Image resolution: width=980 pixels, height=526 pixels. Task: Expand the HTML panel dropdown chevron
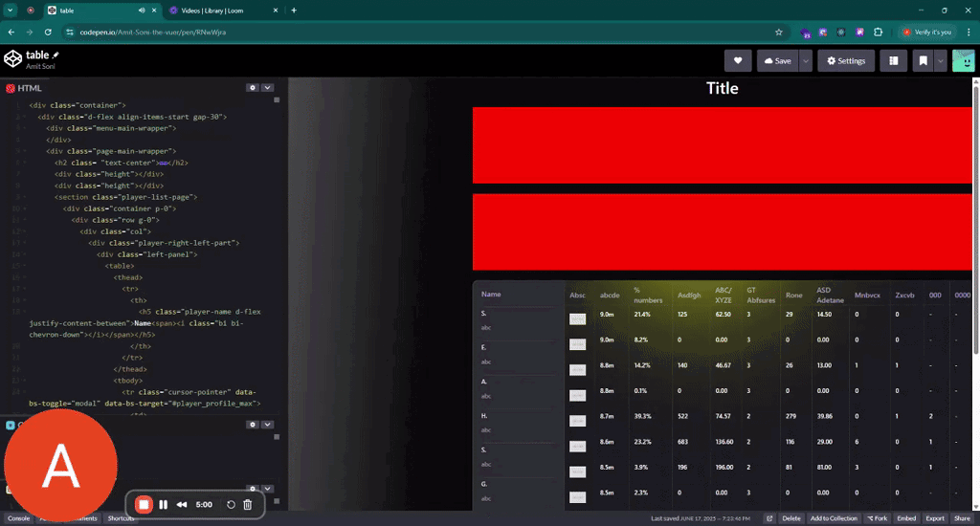pyautogui.click(x=268, y=87)
